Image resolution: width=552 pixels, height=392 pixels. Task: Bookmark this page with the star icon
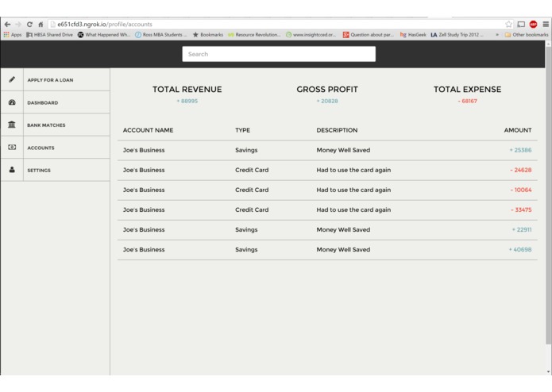(x=508, y=24)
